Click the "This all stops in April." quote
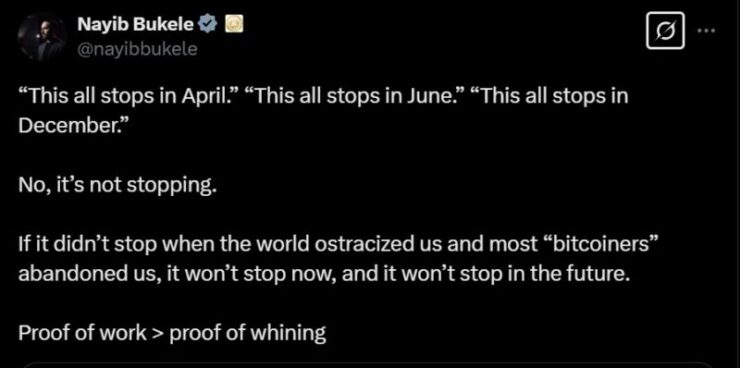The width and height of the screenshot is (740, 368). coord(127,97)
